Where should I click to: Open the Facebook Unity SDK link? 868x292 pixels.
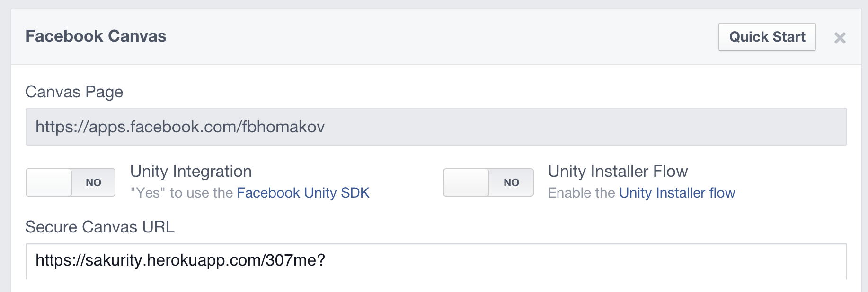pos(303,193)
